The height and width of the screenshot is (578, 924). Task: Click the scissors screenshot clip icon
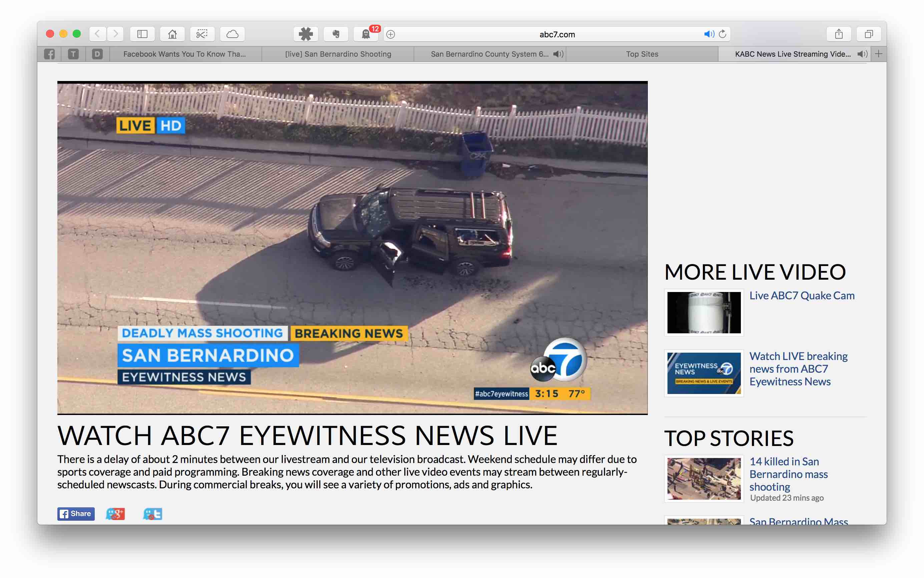[202, 34]
